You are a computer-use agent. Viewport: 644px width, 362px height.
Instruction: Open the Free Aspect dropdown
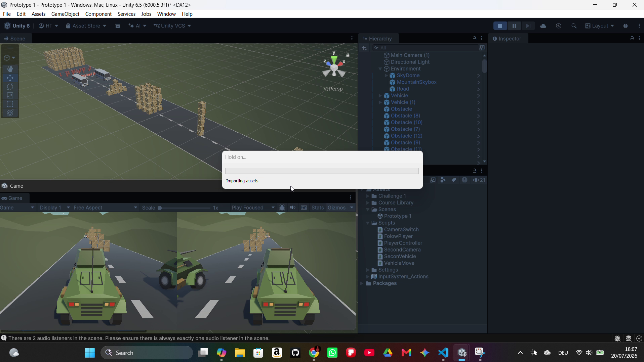[x=105, y=208]
